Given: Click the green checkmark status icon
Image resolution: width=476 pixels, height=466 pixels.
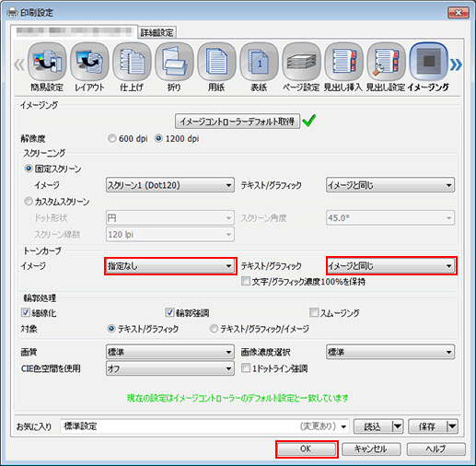Looking at the screenshot, I should click(x=309, y=121).
